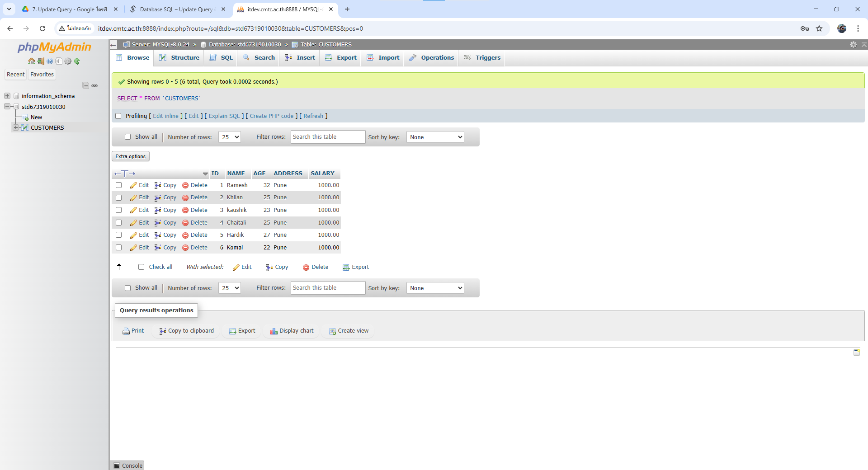Expand the information_schema database node

7,96
